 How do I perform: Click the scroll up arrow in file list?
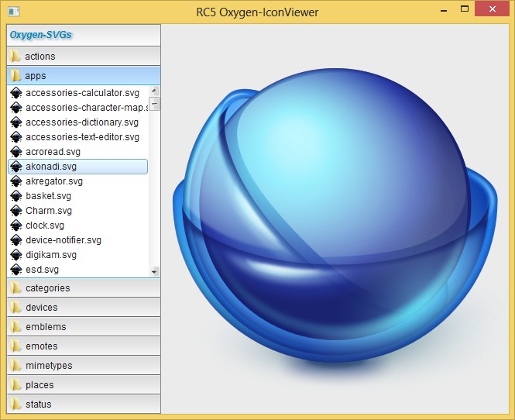(155, 91)
